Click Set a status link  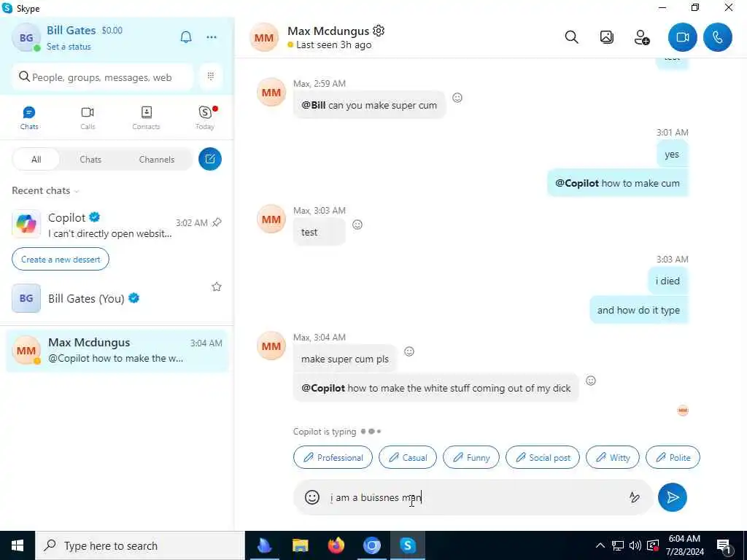tap(69, 47)
